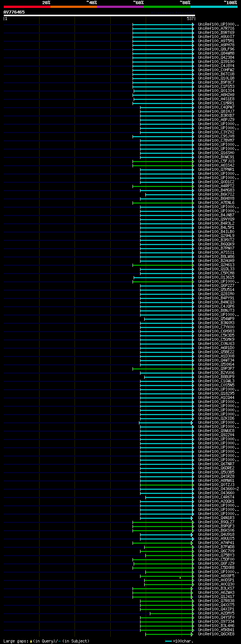
Task: Click hit label UniRef100_B6TCU8
Action: (x=216, y=74)
